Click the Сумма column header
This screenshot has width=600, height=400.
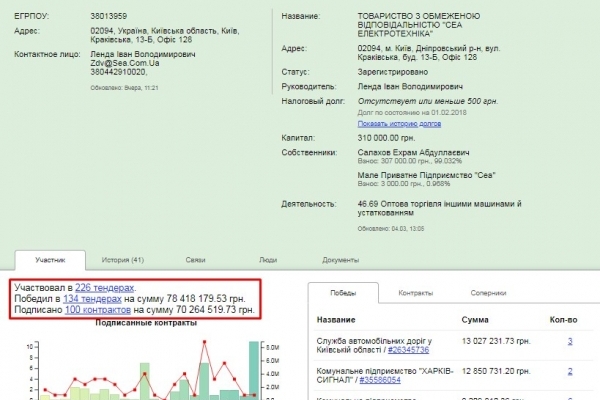coord(475,321)
